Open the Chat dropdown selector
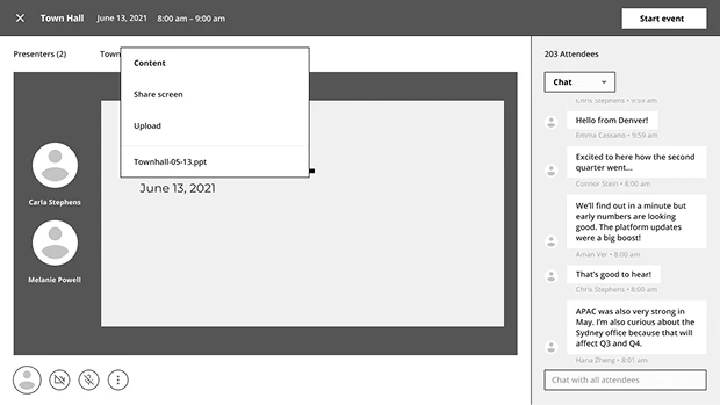The width and height of the screenshot is (720, 405). click(x=579, y=82)
